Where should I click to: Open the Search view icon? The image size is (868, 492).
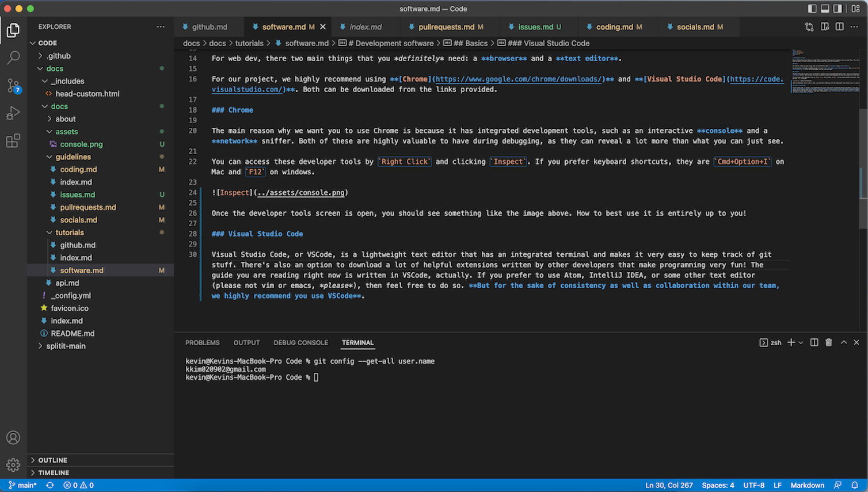coord(13,58)
